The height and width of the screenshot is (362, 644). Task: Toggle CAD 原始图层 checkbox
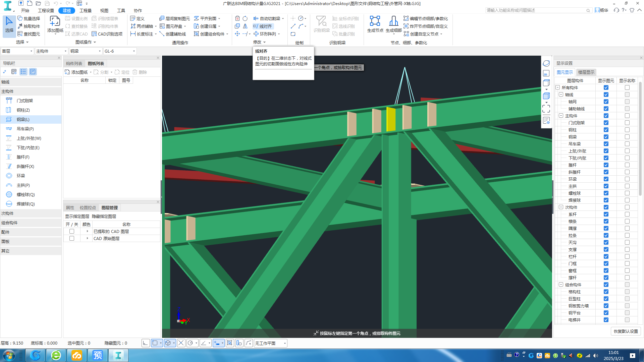pyautogui.click(x=72, y=238)
